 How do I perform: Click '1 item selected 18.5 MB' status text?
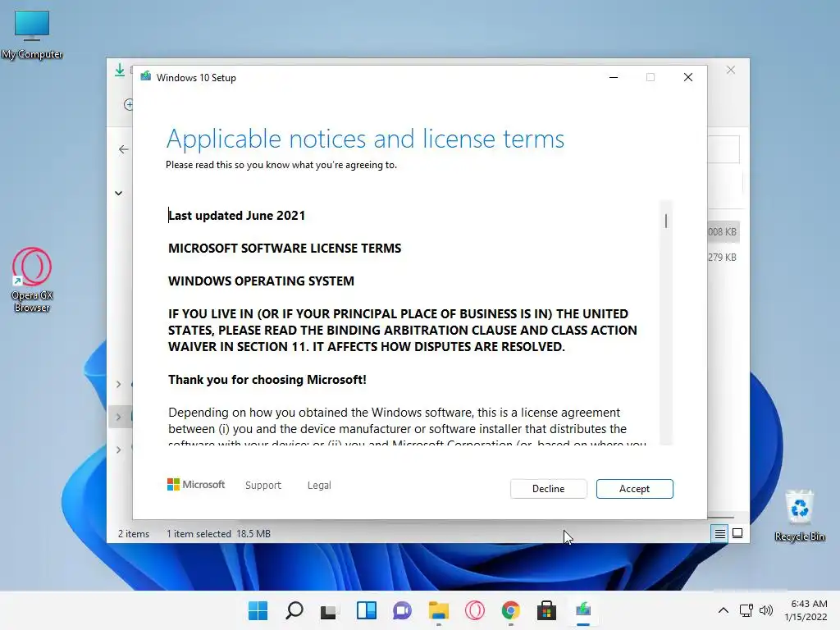tap(218, 533)
